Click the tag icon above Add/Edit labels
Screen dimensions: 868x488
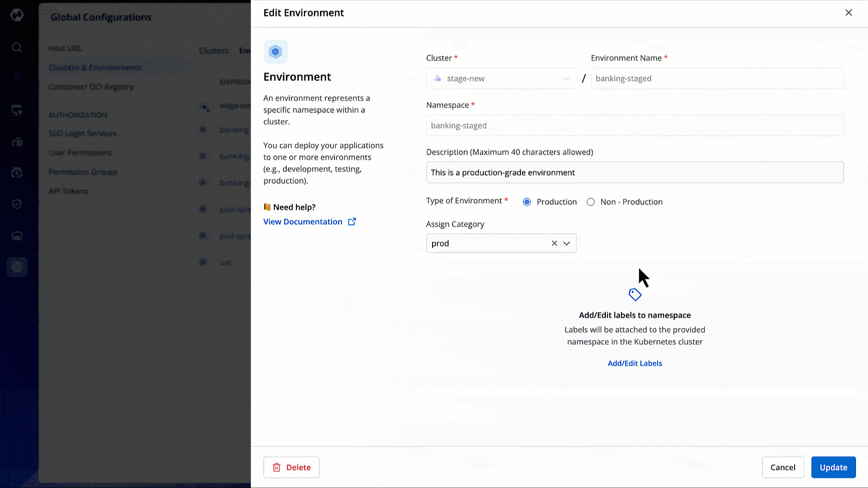tap(635, 295)
